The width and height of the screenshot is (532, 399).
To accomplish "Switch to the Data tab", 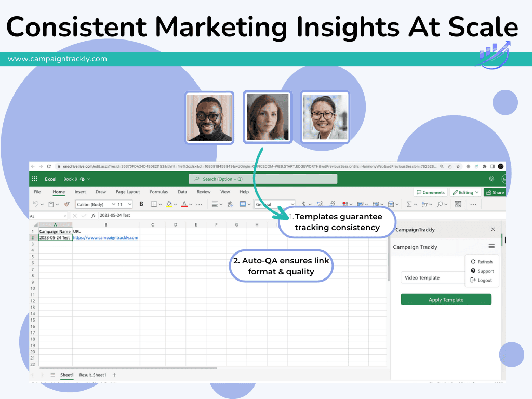I will [182, 192].
